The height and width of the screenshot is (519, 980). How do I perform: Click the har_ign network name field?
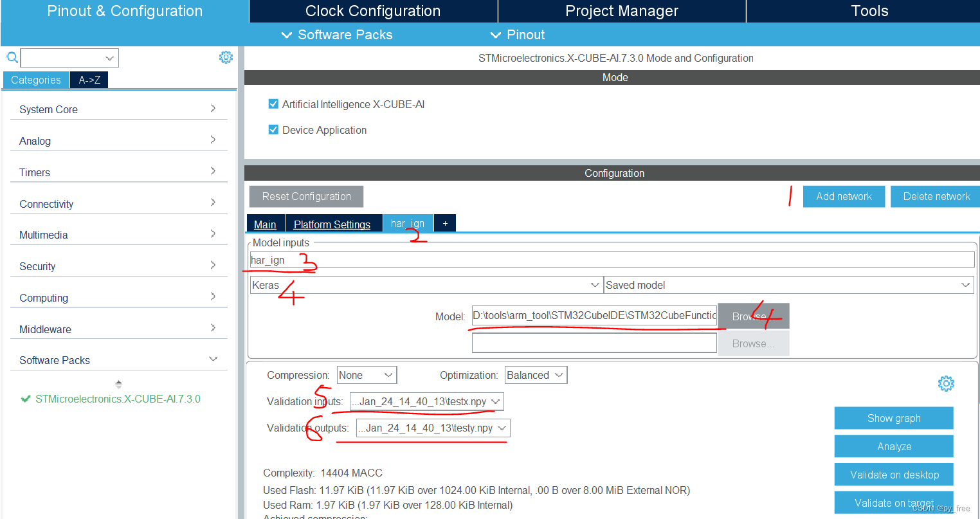coord(612,260)
